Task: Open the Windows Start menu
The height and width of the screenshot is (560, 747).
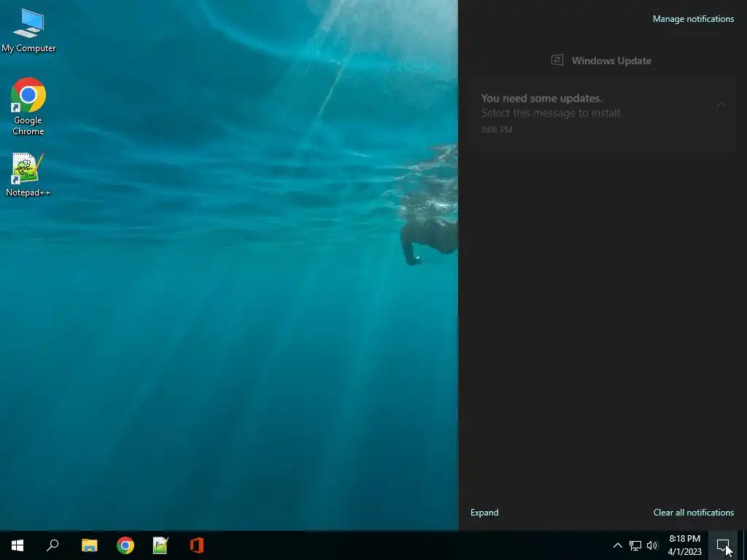Action: (18, 545)
